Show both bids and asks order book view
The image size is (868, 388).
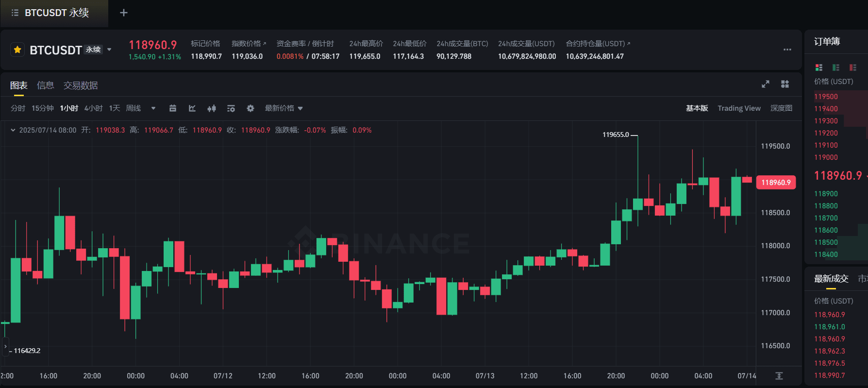819,67
